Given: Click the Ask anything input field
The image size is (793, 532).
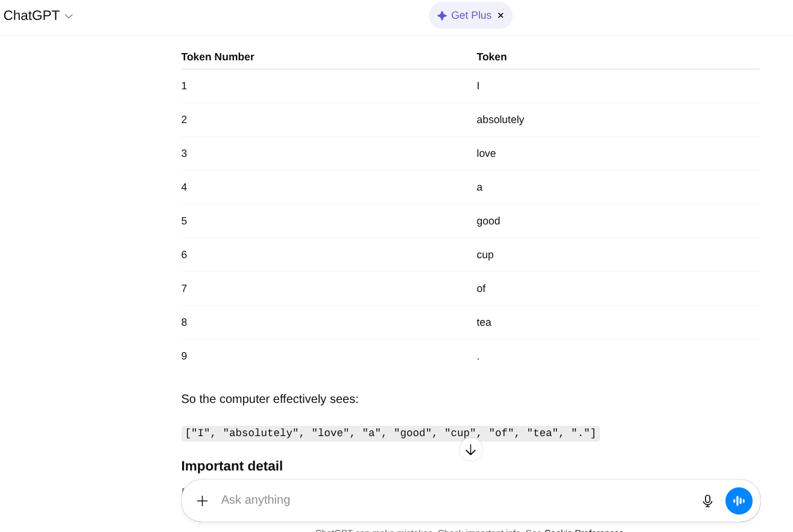Looking at the screenshot, I should 422,500.
